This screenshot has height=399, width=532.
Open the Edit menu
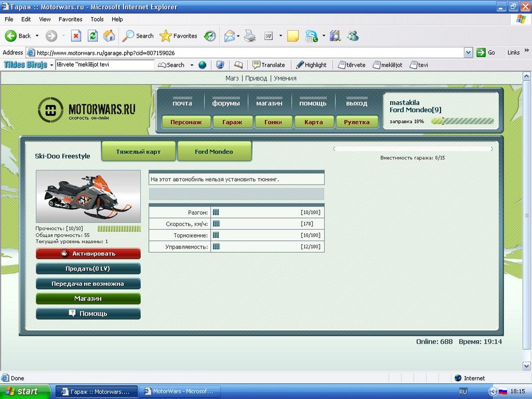click(26, 19)
